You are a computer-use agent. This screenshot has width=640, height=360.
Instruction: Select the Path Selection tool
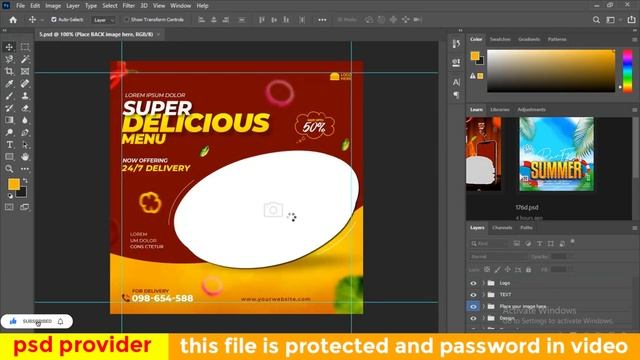(x=25, y=144)
